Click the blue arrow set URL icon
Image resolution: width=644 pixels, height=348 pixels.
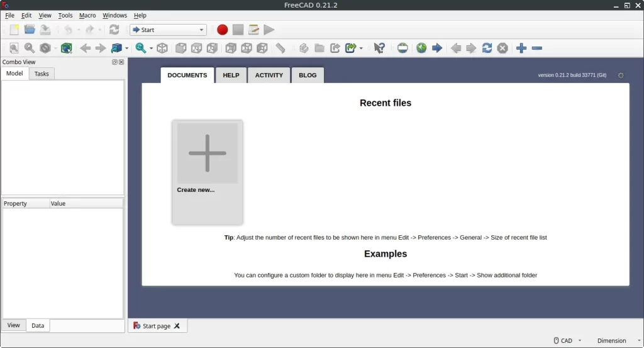click(x=437, y=48)
